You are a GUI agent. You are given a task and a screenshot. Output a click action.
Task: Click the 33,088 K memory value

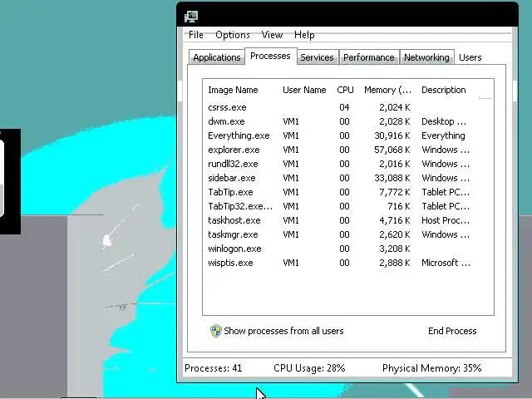point(392,178)
